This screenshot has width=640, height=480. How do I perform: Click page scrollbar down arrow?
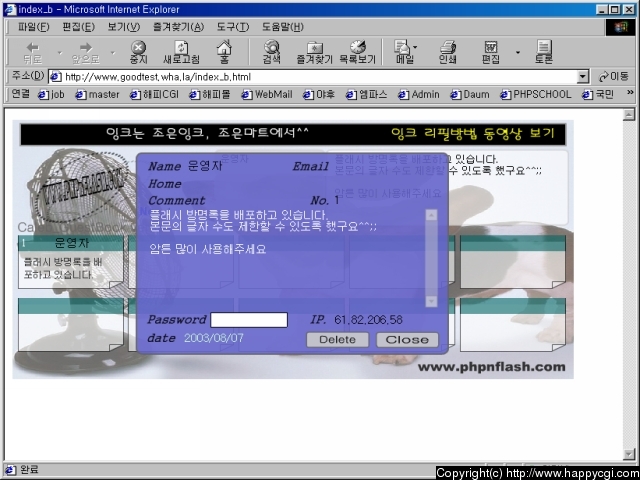pos(629,454)
